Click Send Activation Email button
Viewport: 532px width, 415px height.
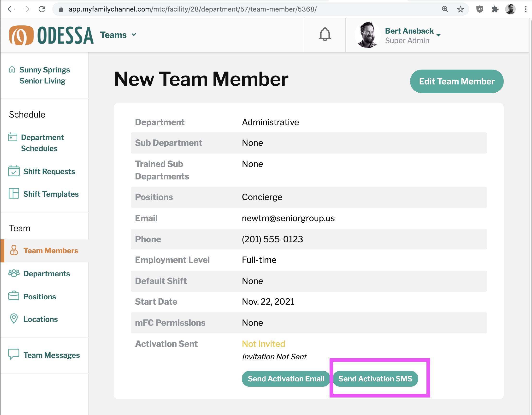click(x=286, y=379)
